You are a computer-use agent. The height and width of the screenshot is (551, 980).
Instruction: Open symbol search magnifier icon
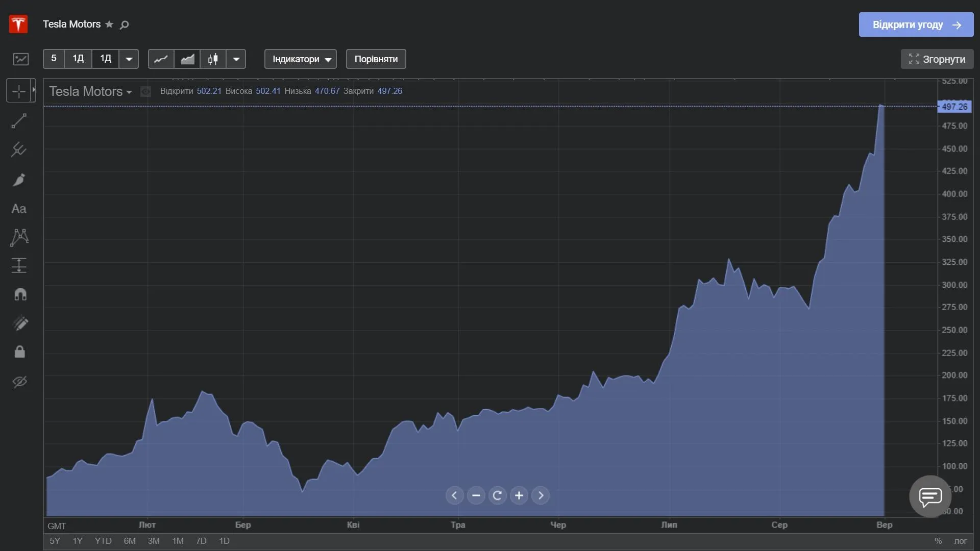pyautogui.click(x=124, y=24)
